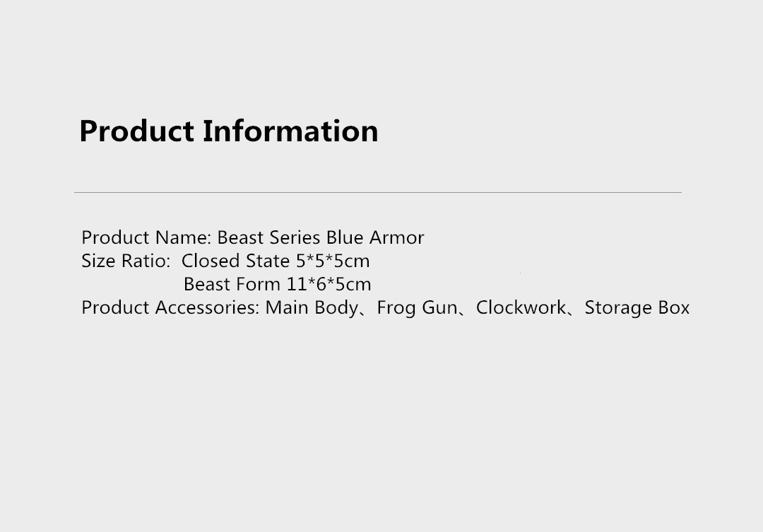Click the word "Armor" in product name

pyautogui.click(x=397, y=238)
